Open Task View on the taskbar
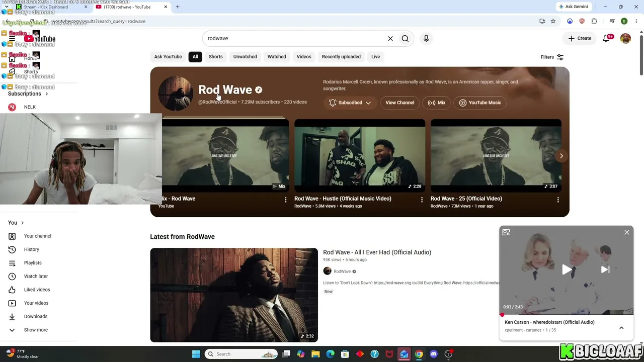 click(x=286, y=354)
